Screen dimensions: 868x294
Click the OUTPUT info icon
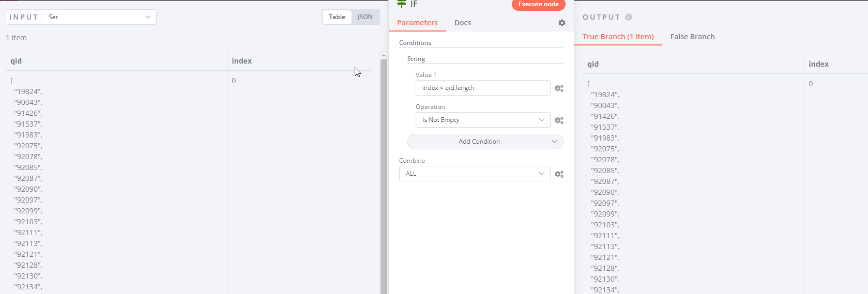click(x=629, y=17)
